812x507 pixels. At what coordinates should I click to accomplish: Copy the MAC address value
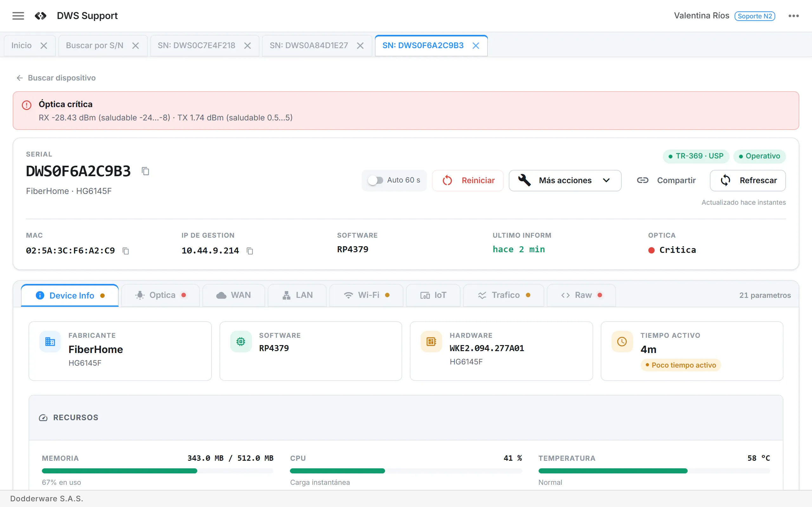click(126, 250)
